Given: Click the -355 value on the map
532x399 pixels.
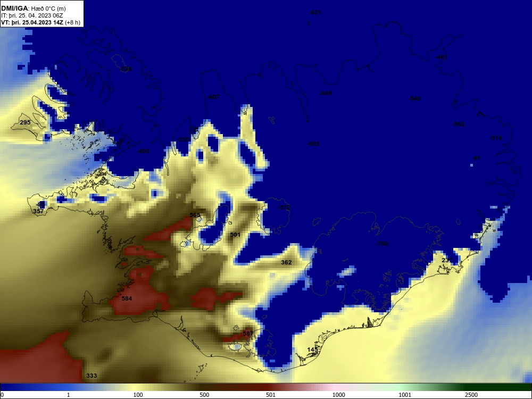Looking at the screenshot, I should tap(184, 139).
